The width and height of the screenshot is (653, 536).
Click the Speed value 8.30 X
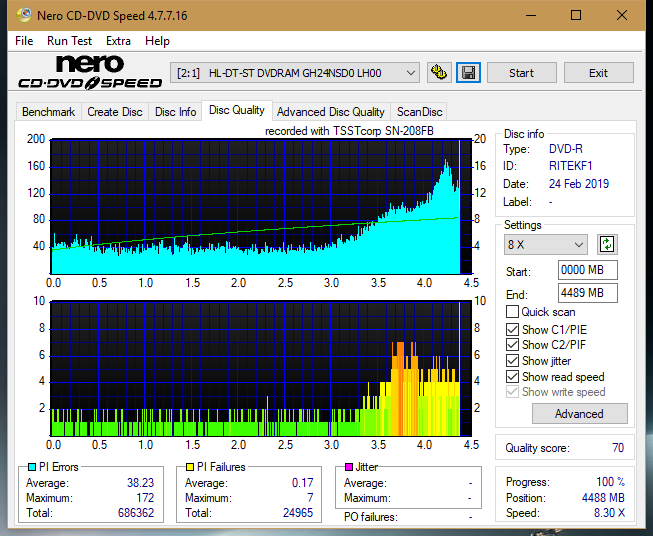[x=609, y=512]
